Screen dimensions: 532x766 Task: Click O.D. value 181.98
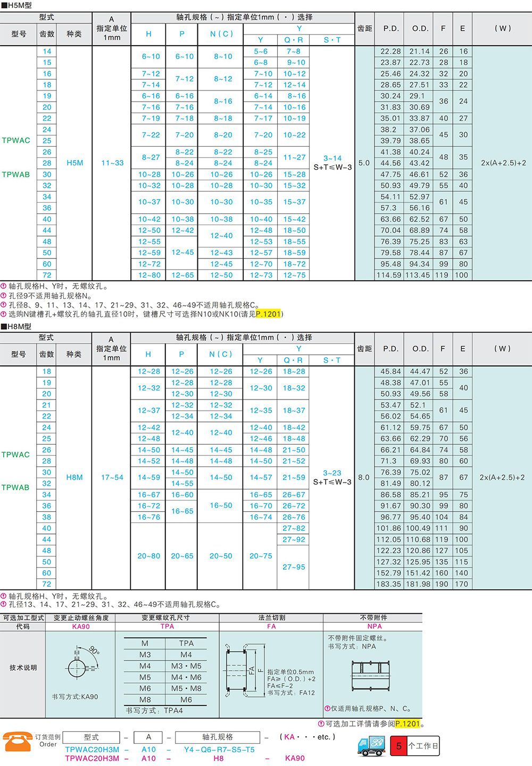[418, 584]
